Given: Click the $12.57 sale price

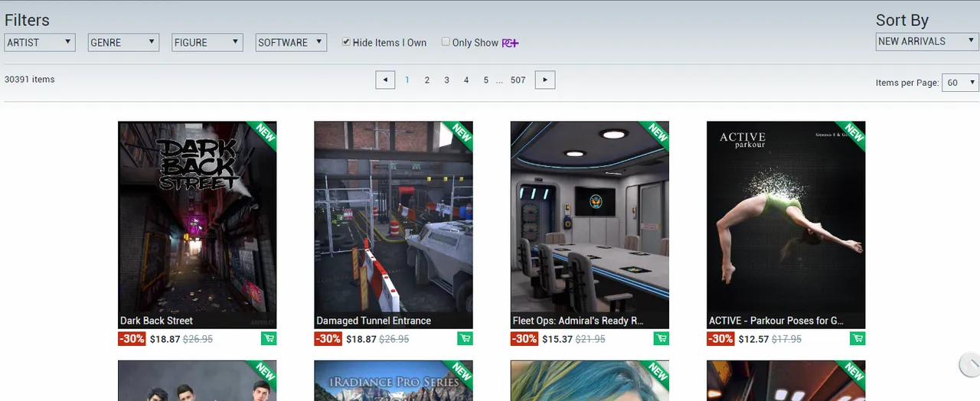Looking at the screenshot, I should tap(753, 339).
